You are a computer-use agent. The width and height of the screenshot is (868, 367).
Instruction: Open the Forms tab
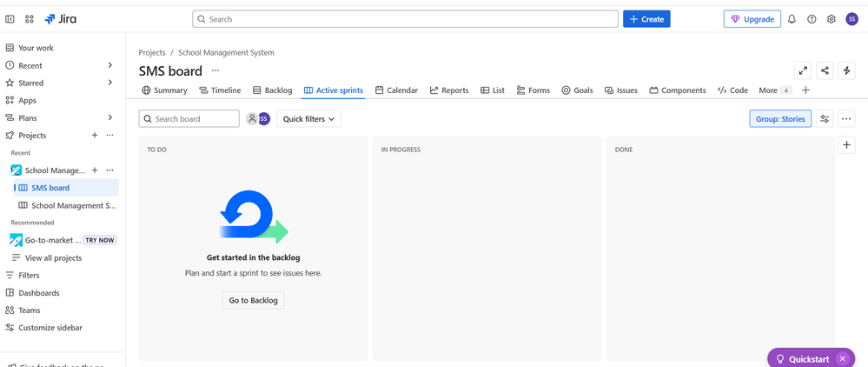(x=533, y=90)
